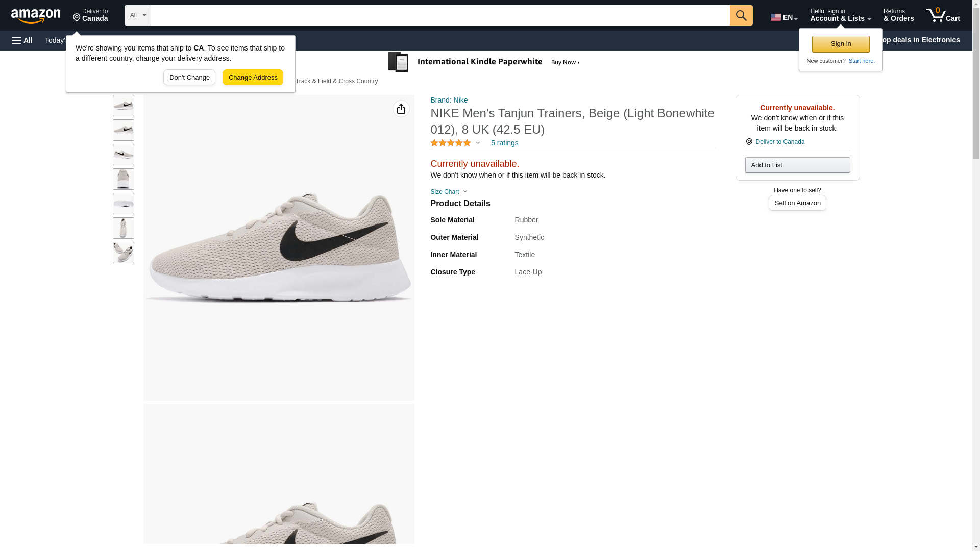This screenshot has width=980, height=551.
Task: Expand the star rating popover arrow
Action: [478, 143]
